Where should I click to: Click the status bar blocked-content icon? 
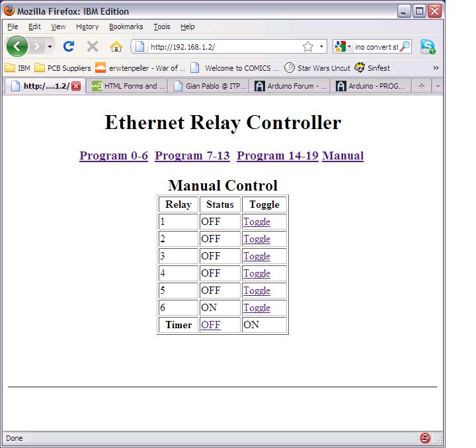(424, 438)
